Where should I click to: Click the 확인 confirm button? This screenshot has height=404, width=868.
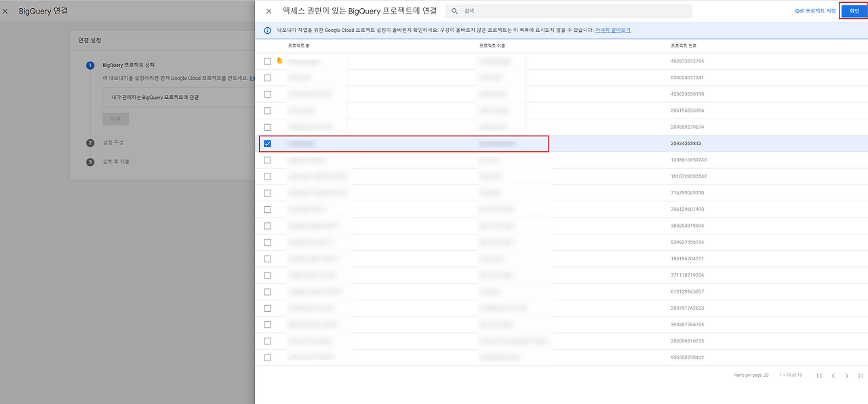click(x=854, y=11)
